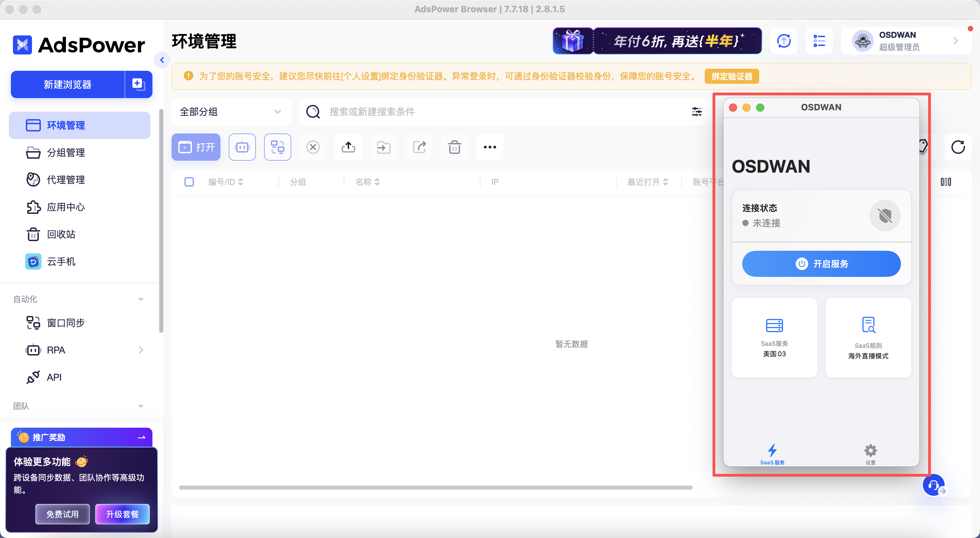This screenshot has width=980, height=538.
Task: Click the horizontal scrollbar below the table
Action: [435, 487]
